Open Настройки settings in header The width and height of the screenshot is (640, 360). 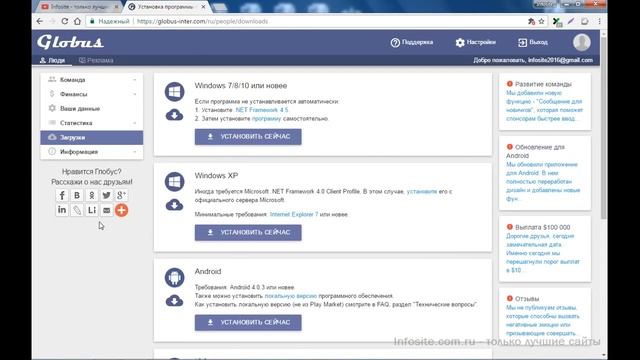476,42
